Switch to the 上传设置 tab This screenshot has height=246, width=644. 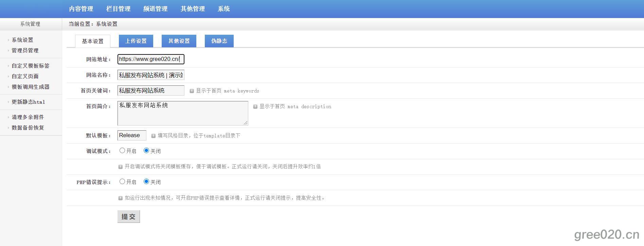point(136,41)
